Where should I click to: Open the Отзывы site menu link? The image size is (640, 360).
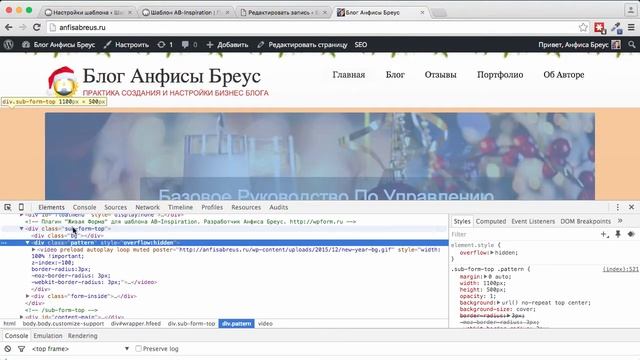pyautogui.click(x=440, y=75)
